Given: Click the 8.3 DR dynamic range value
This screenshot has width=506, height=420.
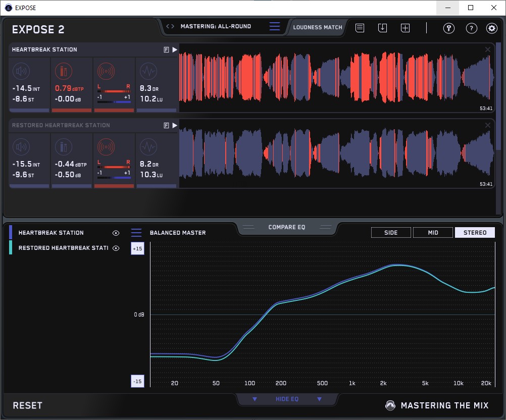Looking at the screenshot, I should (x=149, y=88).
